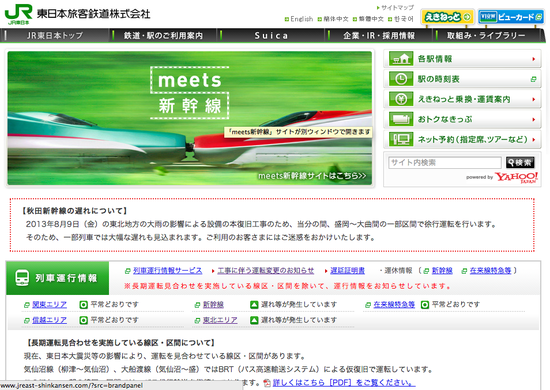This screenshot has height=390, width=550.
Task: Open the 詳しくはこちら [PDF] link
Action: click(343, 383)
